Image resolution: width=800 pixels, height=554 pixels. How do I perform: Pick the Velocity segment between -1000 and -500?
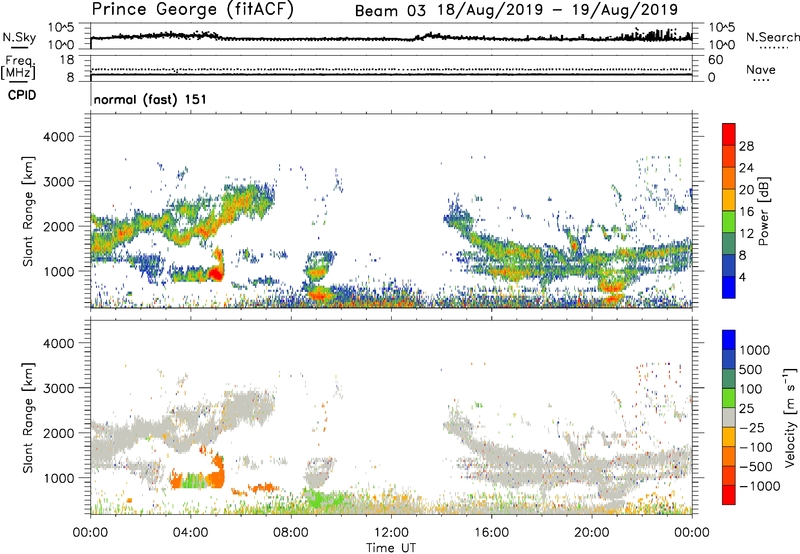point(729,475)
